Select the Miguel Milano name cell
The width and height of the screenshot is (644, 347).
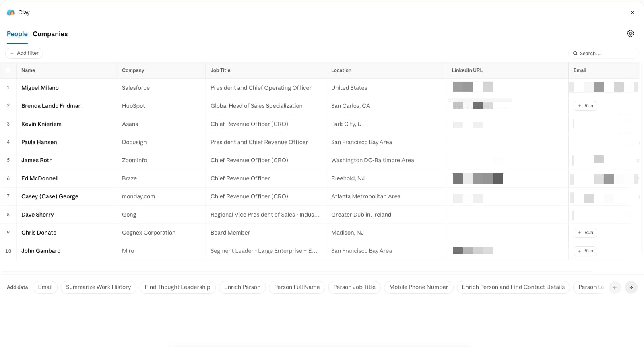pos(66,88)
